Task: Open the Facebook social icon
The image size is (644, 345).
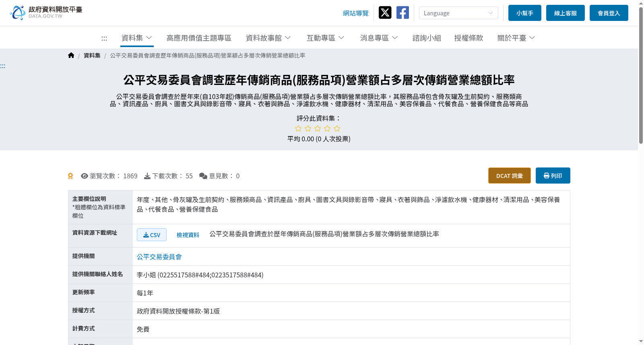Action: point(402,12)
